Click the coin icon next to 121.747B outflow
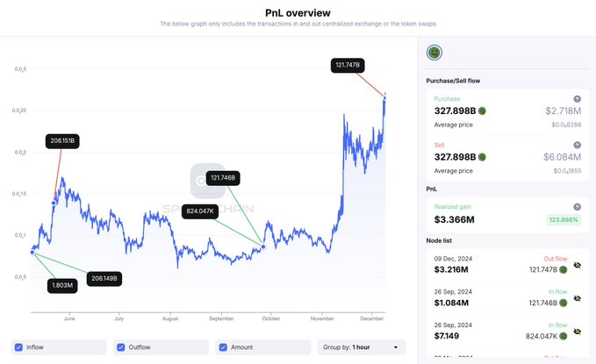This screenshot has height=364, width=596. click(x=564, y=269)
